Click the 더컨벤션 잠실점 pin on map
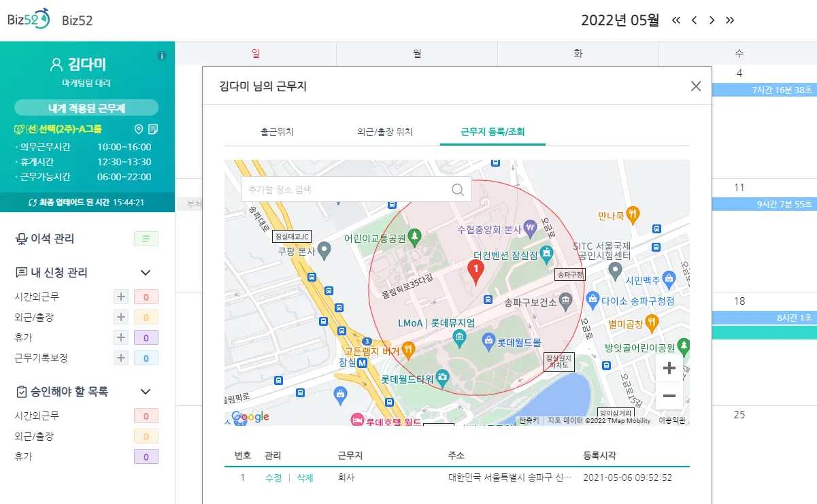The width and height of the screenshot is (817, 504). 547,254
